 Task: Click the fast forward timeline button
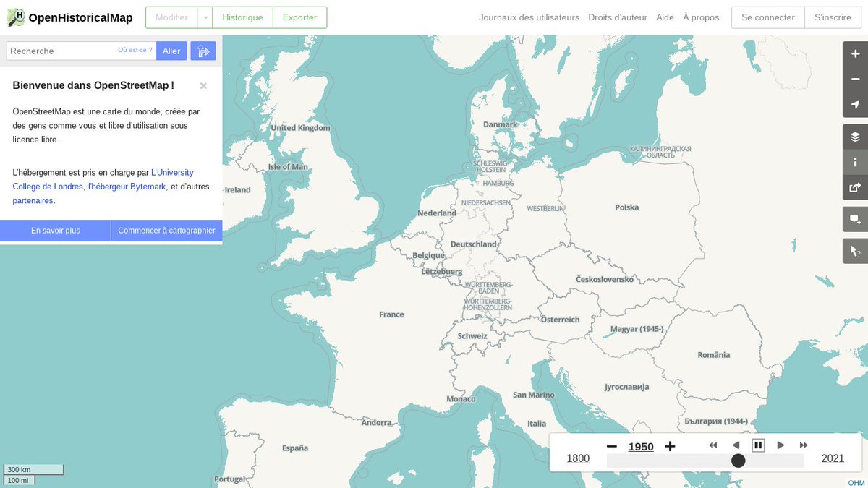[x=804, y=445]
